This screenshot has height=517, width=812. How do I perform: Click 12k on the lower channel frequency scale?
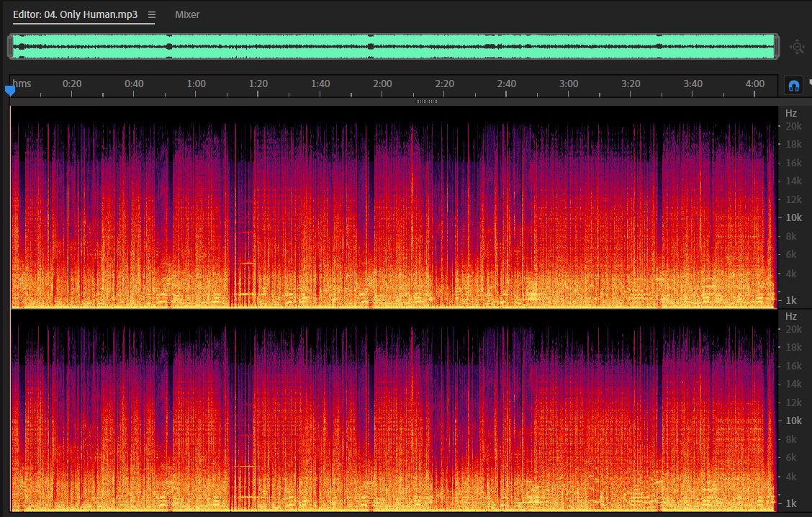click(x=793, y=403)
